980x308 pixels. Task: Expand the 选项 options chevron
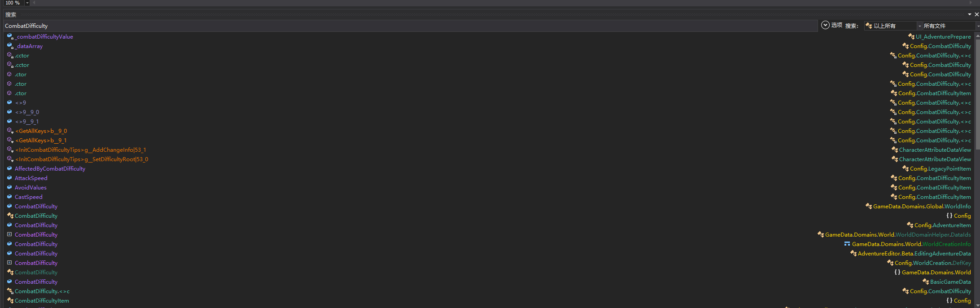(x=825, y=25)
